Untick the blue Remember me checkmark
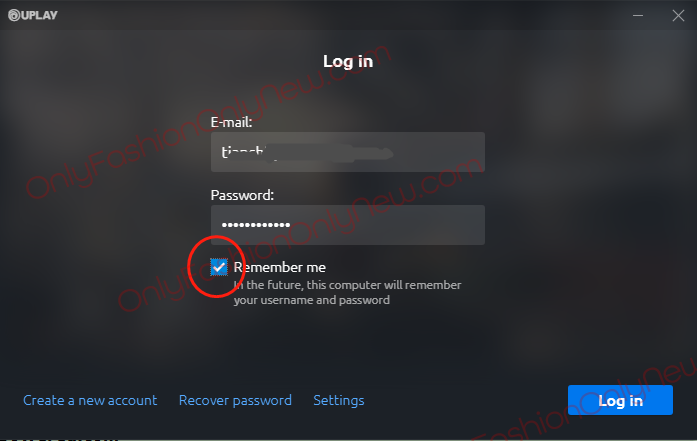 click(219, 267)
